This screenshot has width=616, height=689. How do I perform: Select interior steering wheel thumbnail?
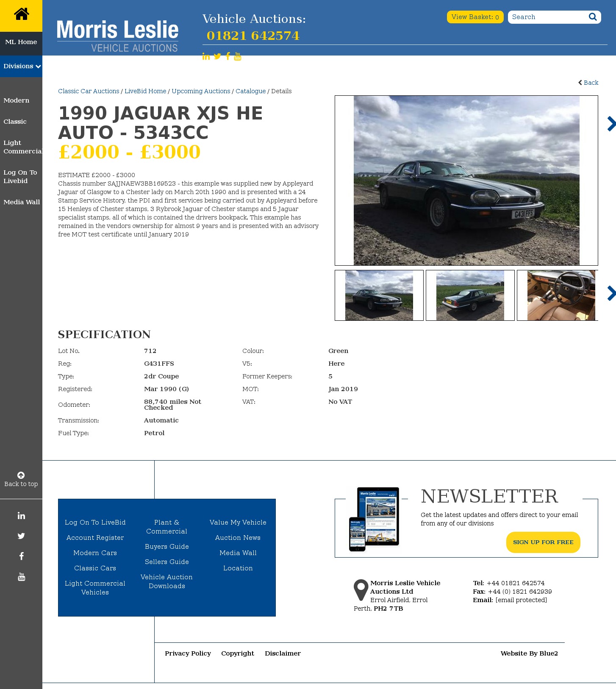click(x=558, y=295)
